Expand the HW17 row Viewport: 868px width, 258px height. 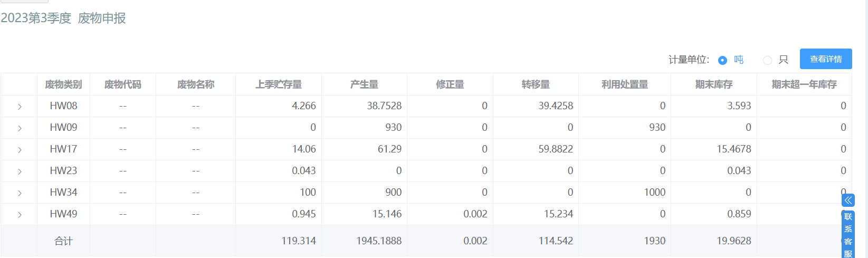pos(20,150)
